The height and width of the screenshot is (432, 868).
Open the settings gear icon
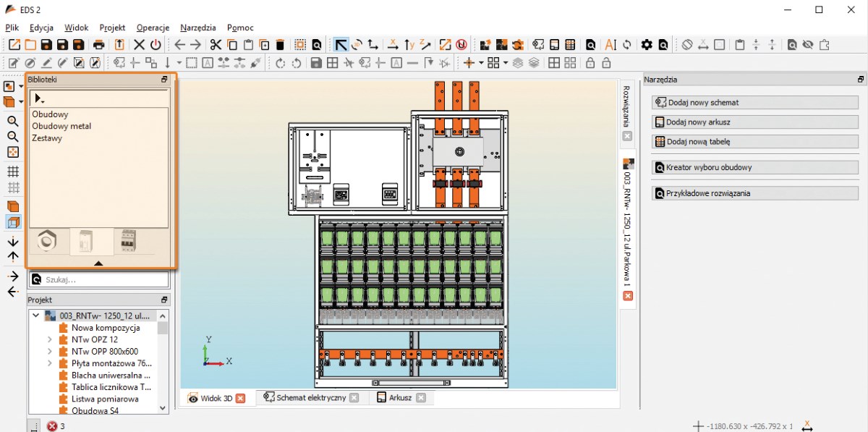tap(647, 45)
